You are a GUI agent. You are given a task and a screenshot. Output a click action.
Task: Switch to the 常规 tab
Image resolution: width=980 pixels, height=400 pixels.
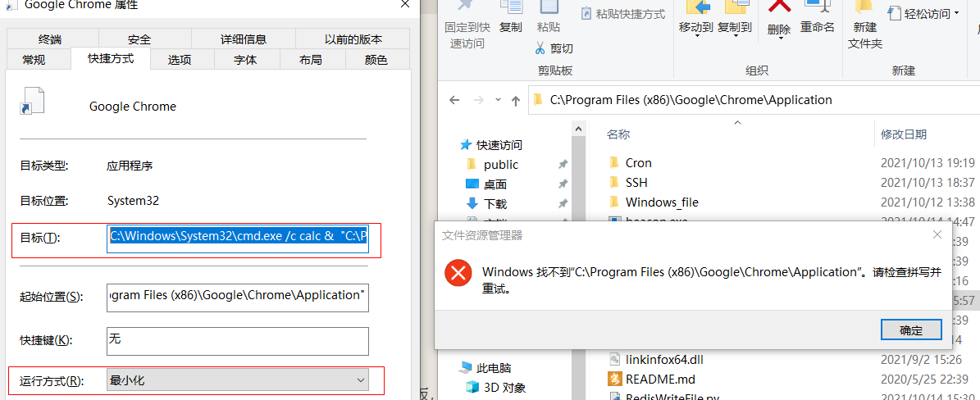point(34,60)
